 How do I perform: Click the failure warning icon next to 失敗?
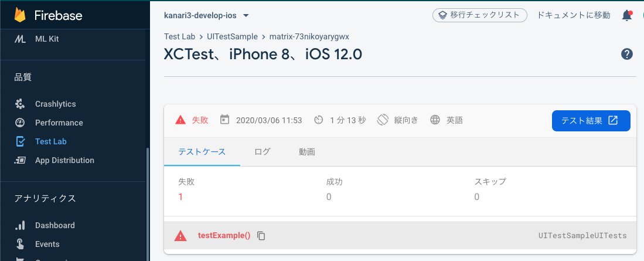point(180,120)
